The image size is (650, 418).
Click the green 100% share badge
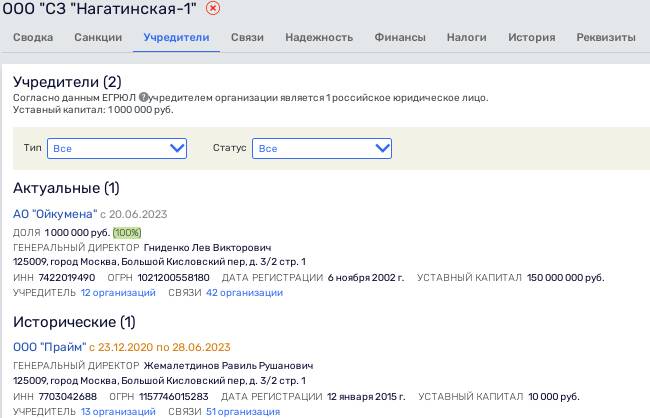(x=127, y=233)
